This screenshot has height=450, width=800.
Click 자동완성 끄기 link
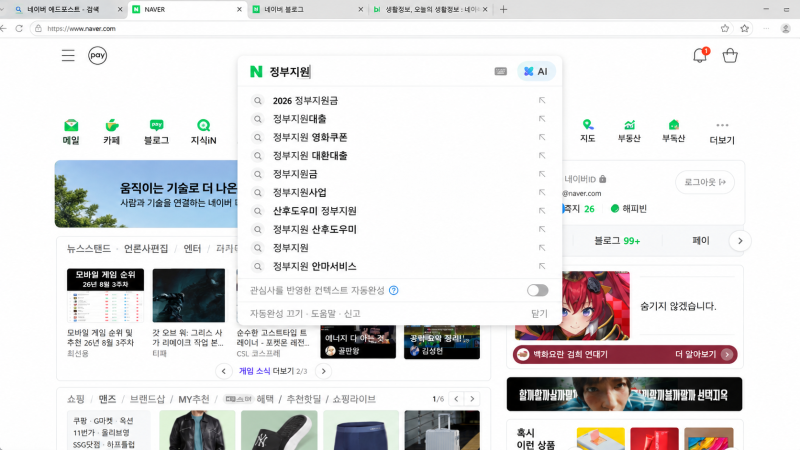(276, 313)
